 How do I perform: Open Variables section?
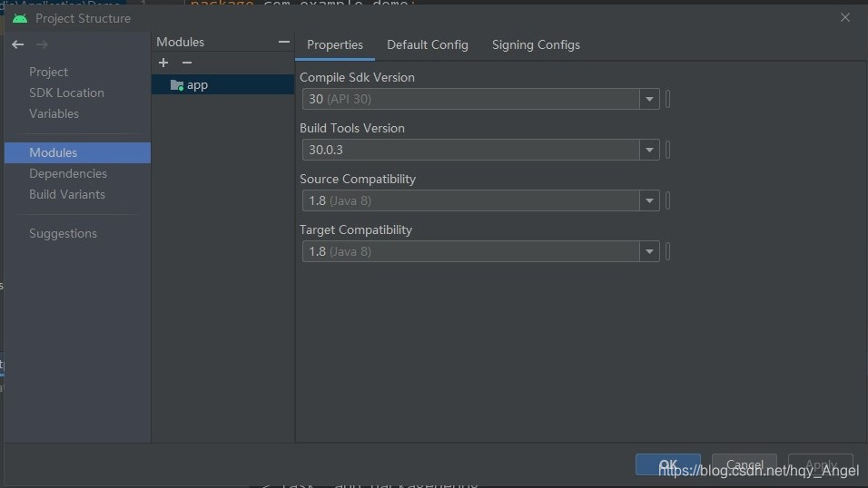click(x=54, y=113)
